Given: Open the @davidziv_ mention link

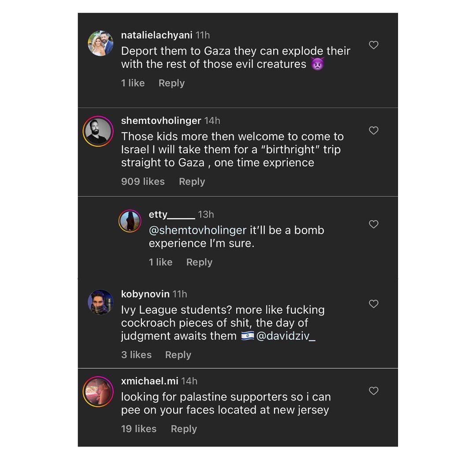Looking at the screenshot, I should 286,336.
